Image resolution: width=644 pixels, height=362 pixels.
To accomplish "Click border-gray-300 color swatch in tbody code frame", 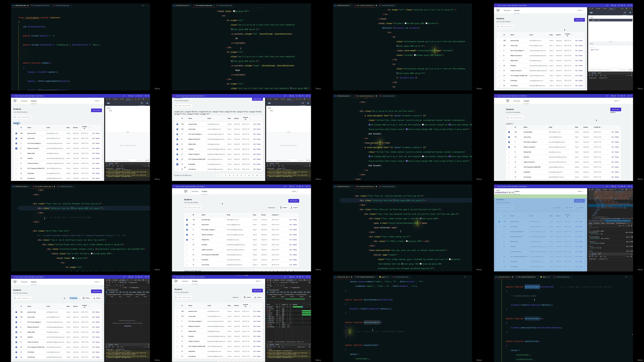I will [x=415, y=55].
